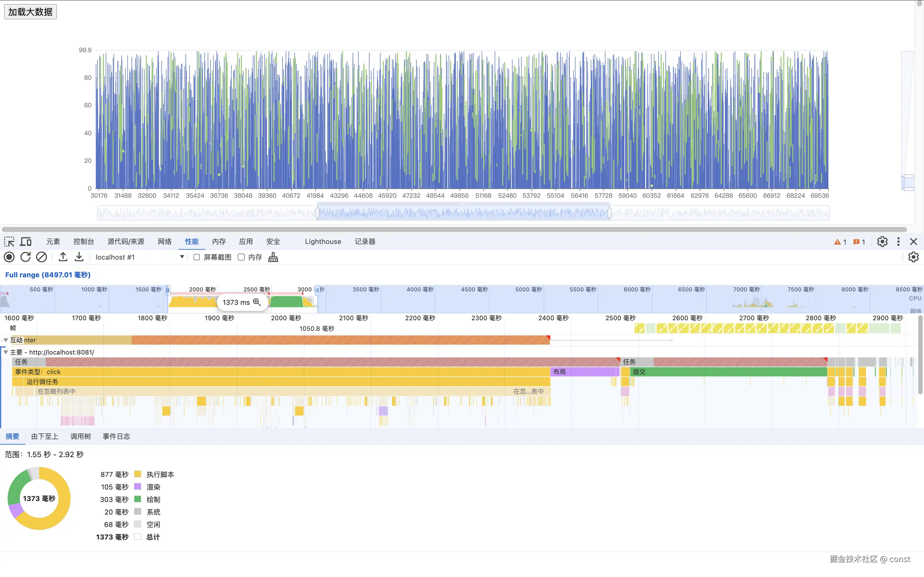The height and width of the screenshot is (577, 924).
Task: Collapse the 主要 localhost:8081 track
Action: (6, 352)
